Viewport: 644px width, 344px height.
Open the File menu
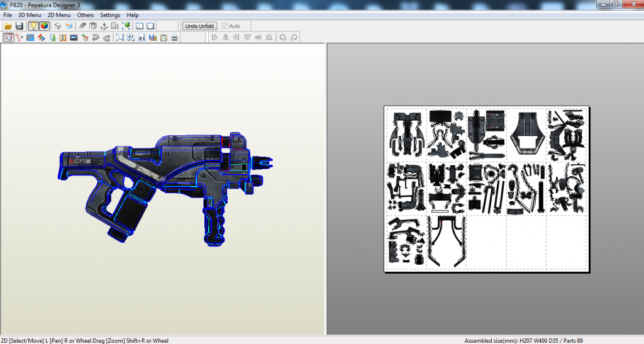[x=8, y=14]
